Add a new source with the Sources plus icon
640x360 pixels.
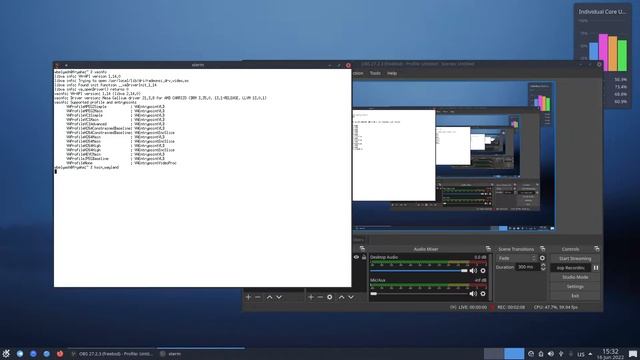(311, 297)
